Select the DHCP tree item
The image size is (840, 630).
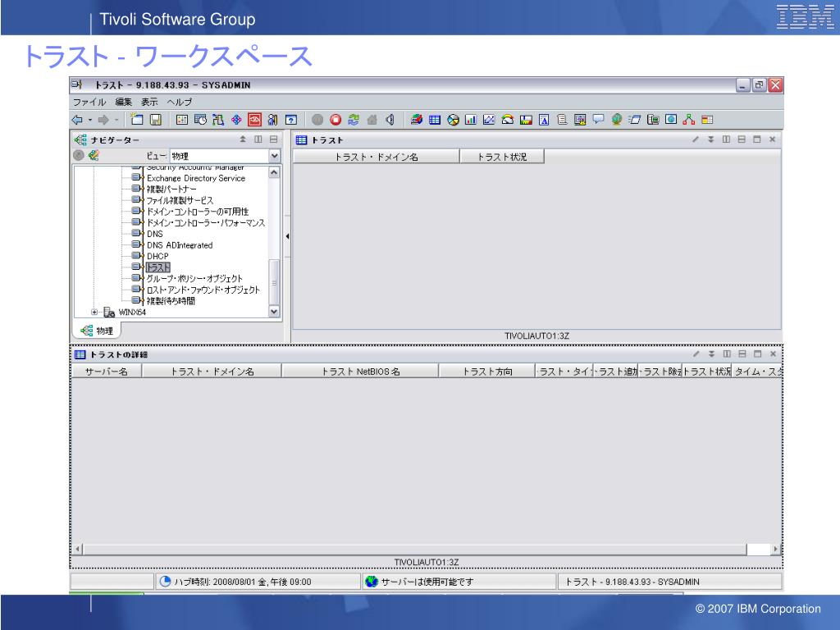pyautogui.click(x=157, y=256)
